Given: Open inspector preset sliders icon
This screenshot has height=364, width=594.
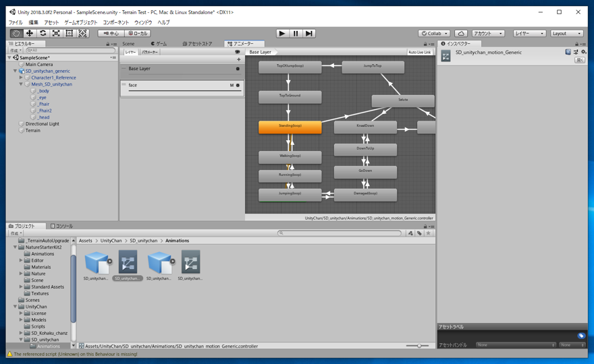Looking at the screenshot, I should tap(576, 52).
